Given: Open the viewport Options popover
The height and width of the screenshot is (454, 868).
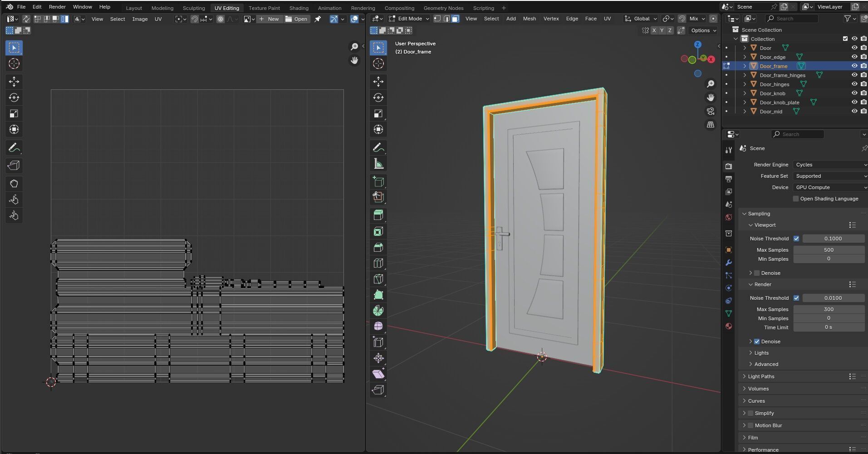Looking at the screenshot, I should (x=703, y=30).
